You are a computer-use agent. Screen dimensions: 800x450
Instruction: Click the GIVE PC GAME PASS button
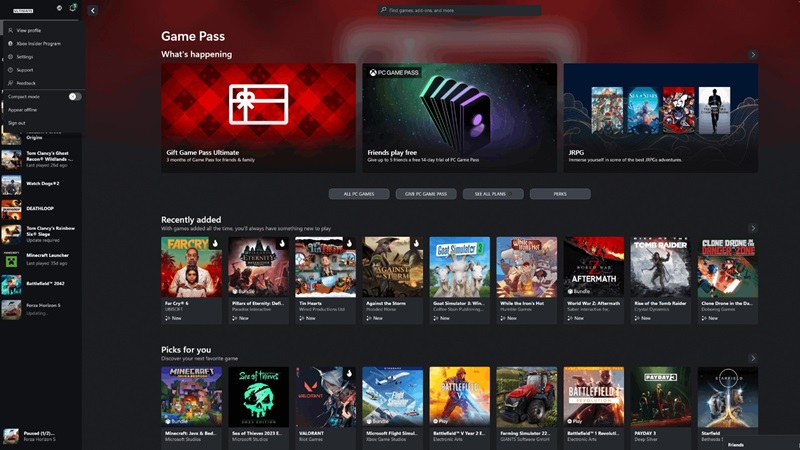click(426, 194)
